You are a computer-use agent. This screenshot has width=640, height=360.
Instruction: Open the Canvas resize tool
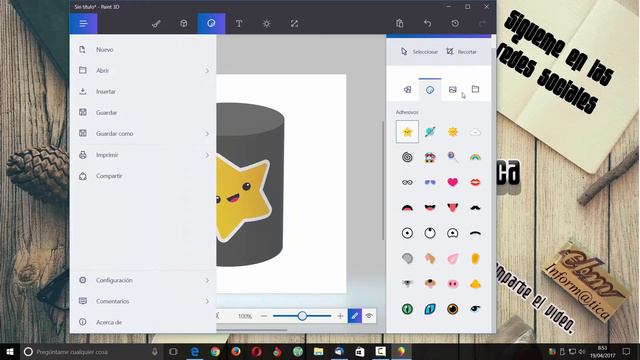coord(294,24)
